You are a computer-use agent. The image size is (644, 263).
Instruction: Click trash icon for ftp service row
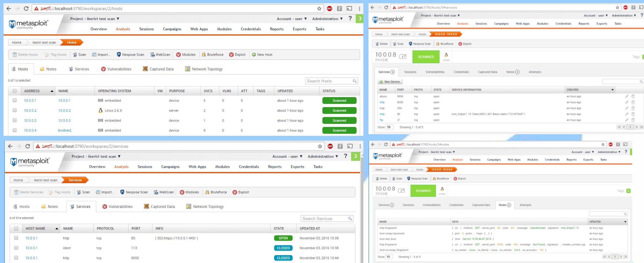633,120
